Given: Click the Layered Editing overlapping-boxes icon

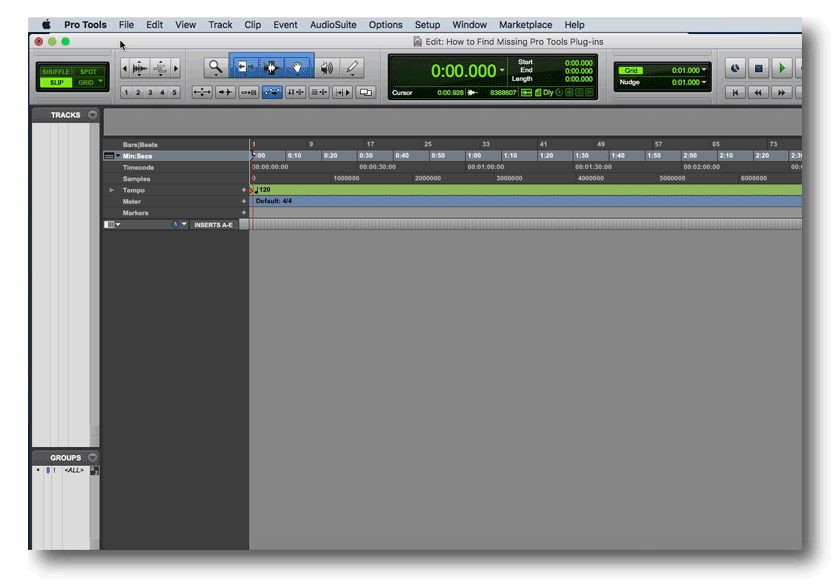Looking at the screenshot, I should point(366,92).
